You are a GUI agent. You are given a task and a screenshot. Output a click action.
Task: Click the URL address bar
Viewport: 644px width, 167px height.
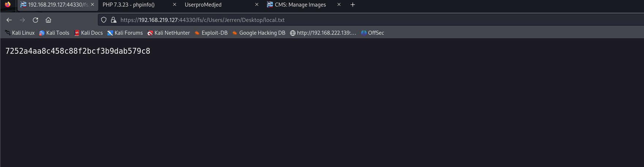(329, 20)
